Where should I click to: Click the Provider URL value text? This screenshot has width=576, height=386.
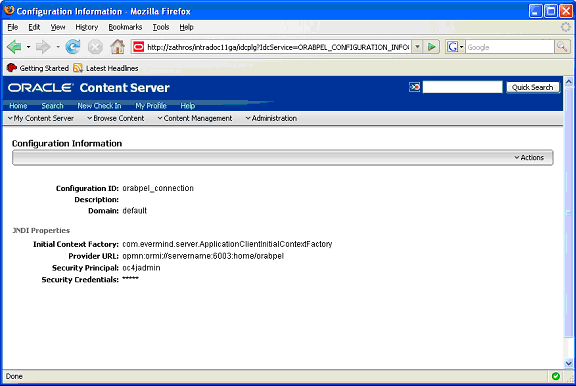click(203, 256)
